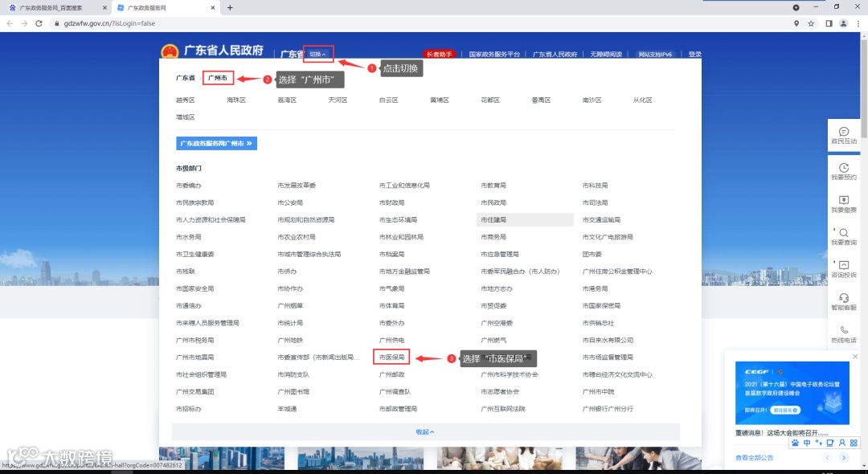Select 广东省 in the region breadcrumb
868x474 pixels.
[x=186, y=78]
